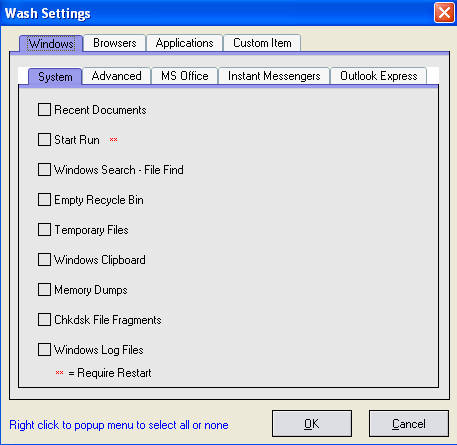This screenshot has width=457, height=445.
Task: Switch to MS Office sub-tab
Action: coord(184,76)
